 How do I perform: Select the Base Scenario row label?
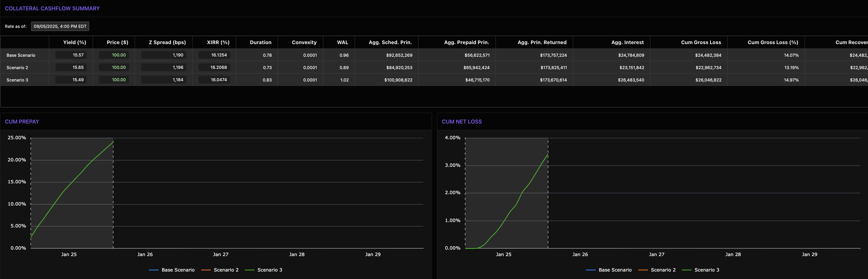21,55
